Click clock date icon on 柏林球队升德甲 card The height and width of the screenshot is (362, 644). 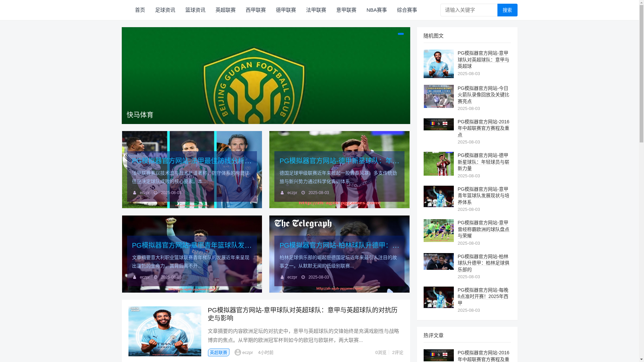303,277
